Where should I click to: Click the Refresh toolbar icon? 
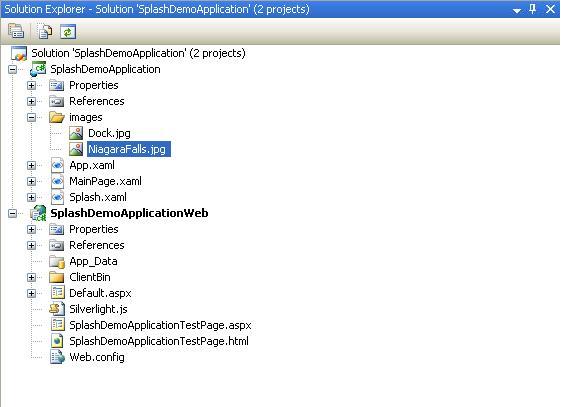(x=68, y=31)
